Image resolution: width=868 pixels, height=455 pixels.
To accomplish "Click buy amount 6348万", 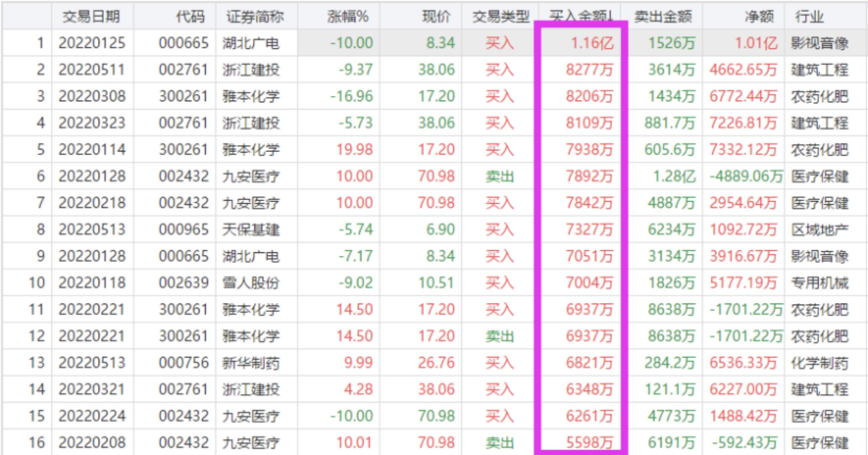I will pyautogui.click(x=590, y=389).
